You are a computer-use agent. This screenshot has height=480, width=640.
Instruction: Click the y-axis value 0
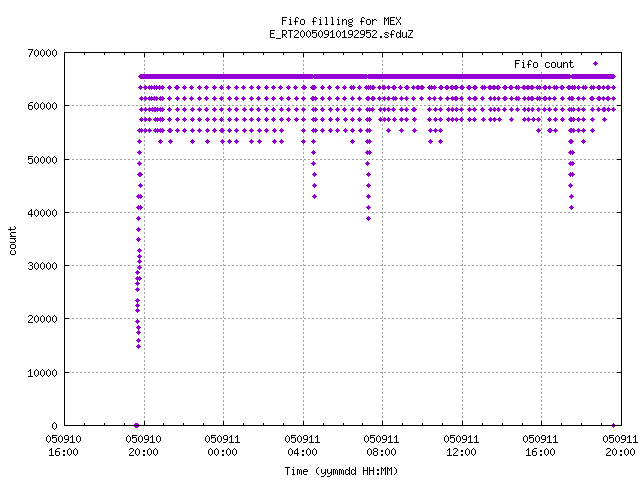[x=54, y=426]
